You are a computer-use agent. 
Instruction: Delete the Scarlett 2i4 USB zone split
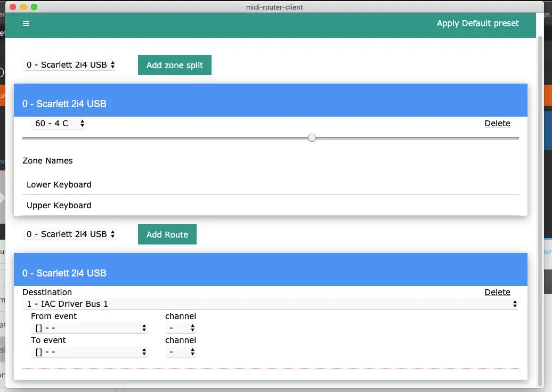[497, 123]
